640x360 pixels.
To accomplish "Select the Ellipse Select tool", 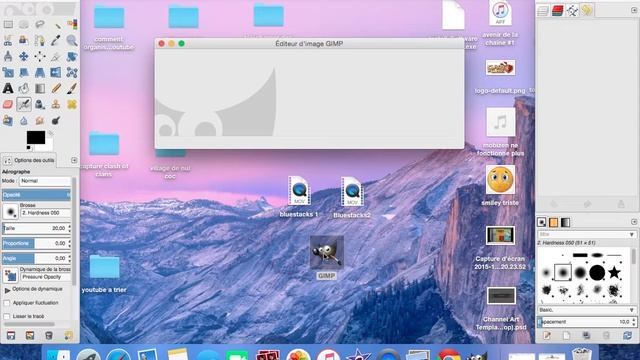I will [x=24, y=24].
